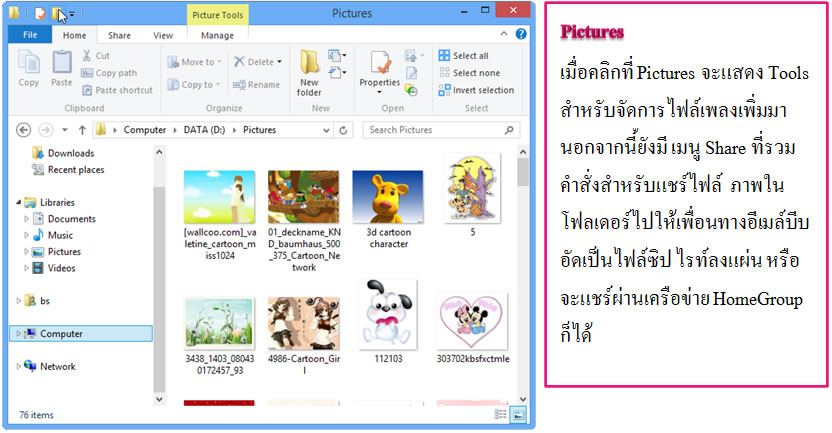Collapse the Libraries tree node

tap(19, 203)
